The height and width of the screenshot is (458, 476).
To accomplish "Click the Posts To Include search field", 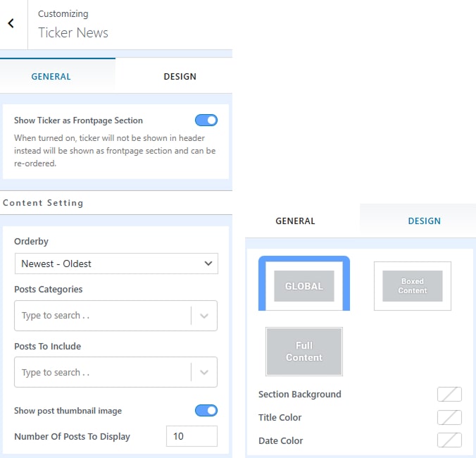I will click(x=102, y=372).
